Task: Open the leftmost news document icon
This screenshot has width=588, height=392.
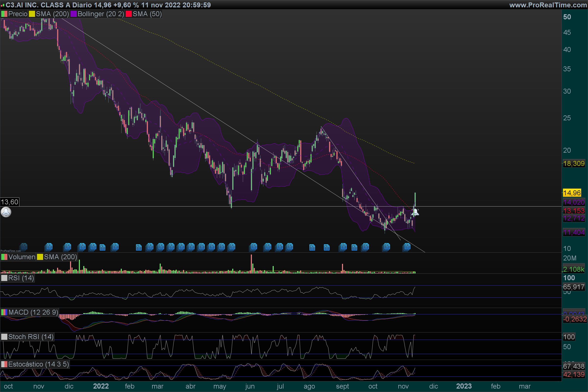Action: tap(24, 247)
